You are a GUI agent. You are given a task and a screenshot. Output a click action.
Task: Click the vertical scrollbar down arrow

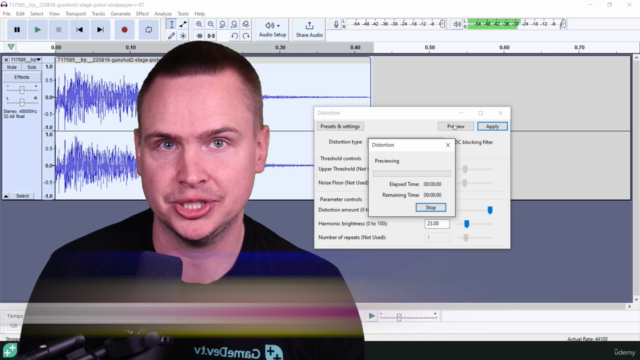click(x=636, y=299)
